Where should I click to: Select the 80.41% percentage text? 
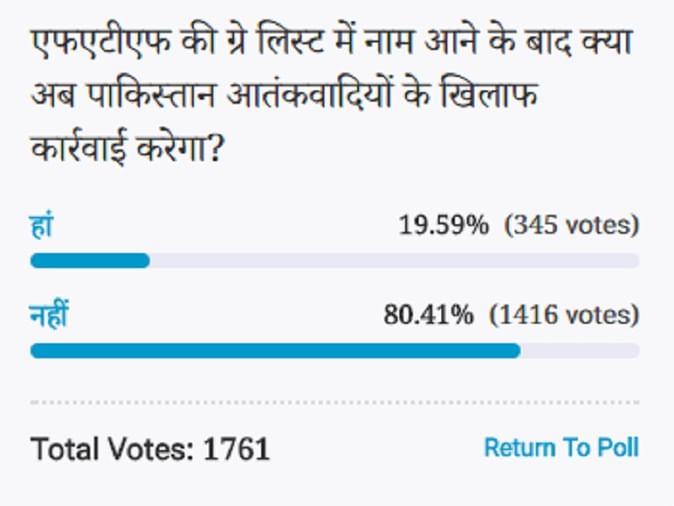[428, 316]
